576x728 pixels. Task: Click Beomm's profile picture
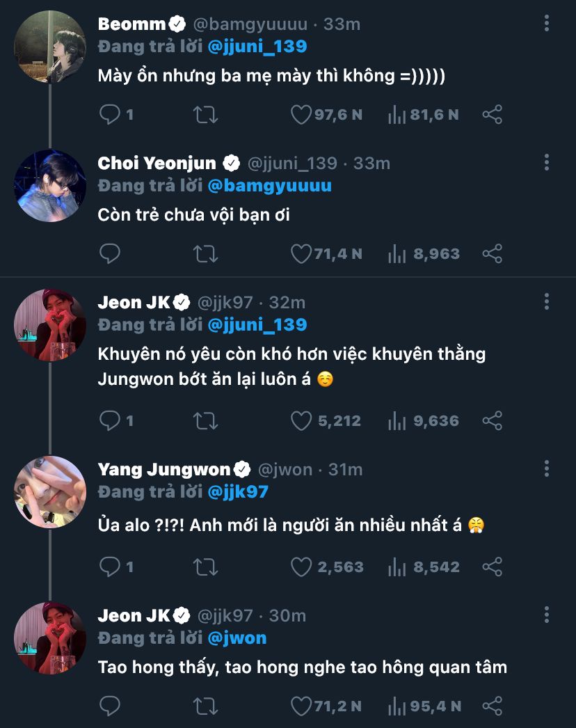tap(50, 46)
